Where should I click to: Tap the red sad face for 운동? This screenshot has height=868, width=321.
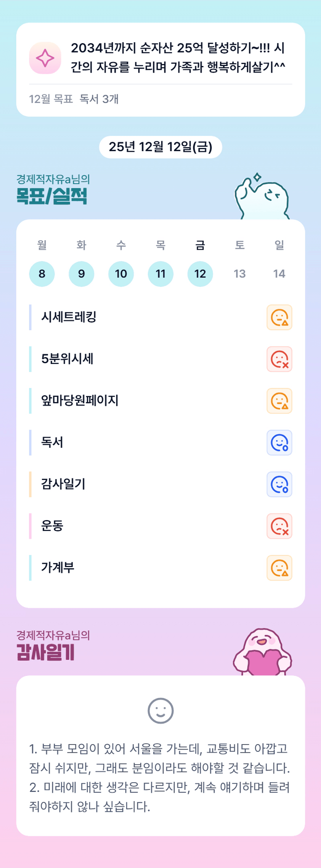279,526
